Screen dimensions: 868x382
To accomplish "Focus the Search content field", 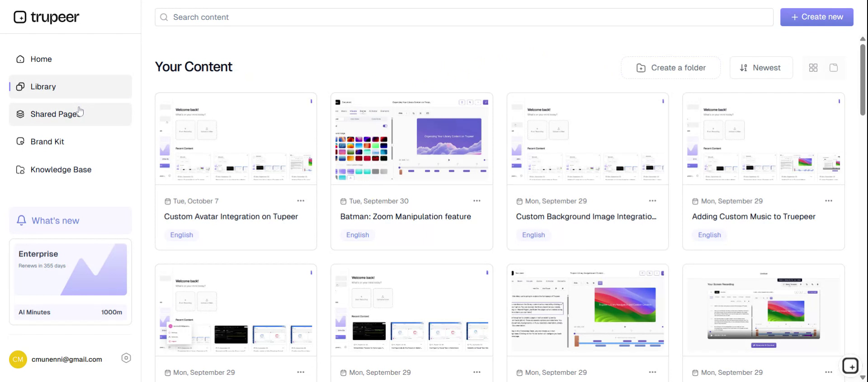I will tap(464, 17).
